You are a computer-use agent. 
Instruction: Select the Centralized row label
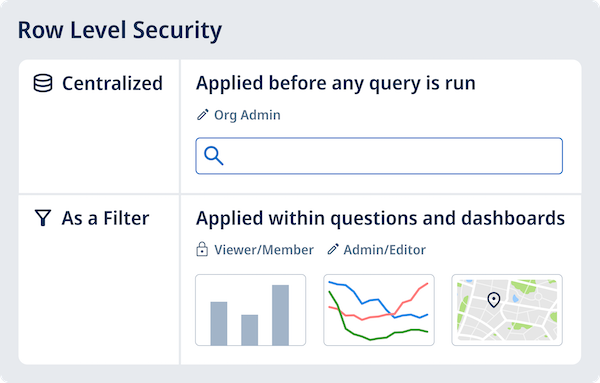tap(112, 83)
